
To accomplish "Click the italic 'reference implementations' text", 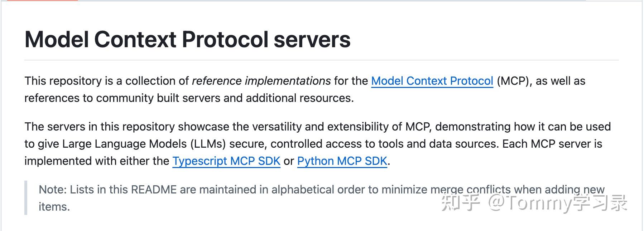I will click(261, 81).
